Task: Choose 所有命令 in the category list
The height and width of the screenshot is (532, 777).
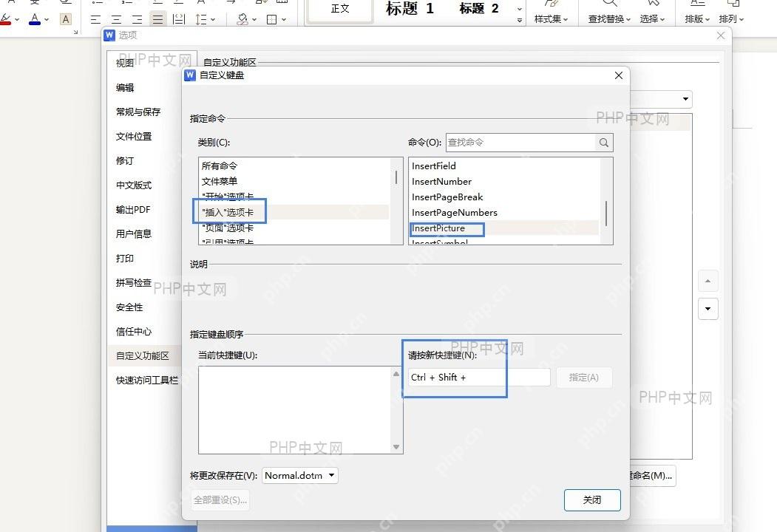Action: (294, 166)
